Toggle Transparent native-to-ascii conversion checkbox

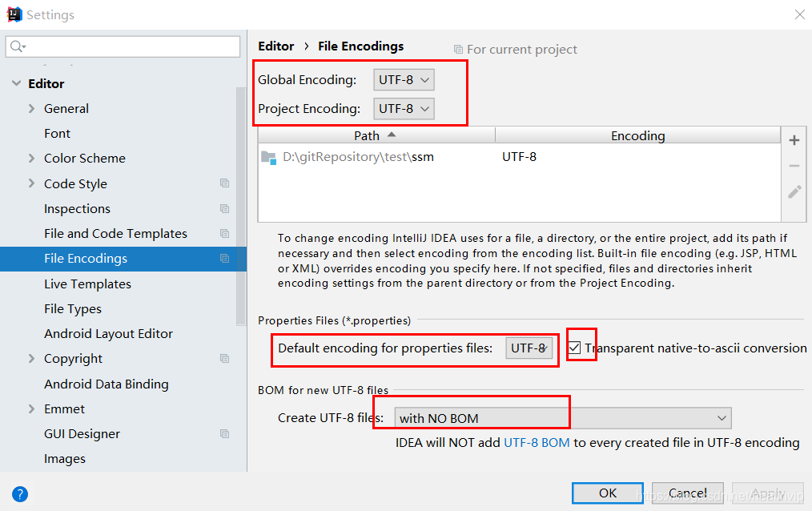[574, 348]
